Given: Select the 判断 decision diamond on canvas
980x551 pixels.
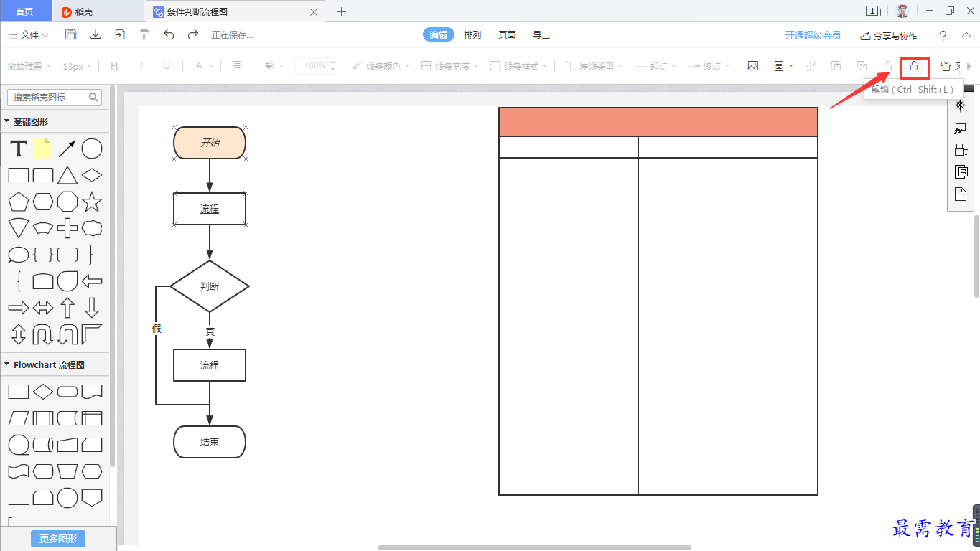Looking at the screenshot, I should [210, 286].
